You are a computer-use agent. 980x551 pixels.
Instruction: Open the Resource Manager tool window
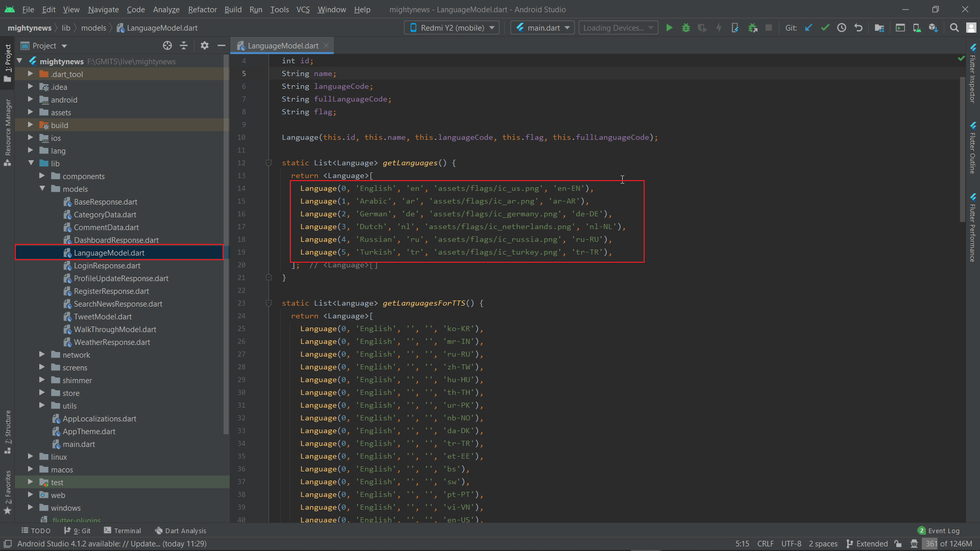click(8, 133)
